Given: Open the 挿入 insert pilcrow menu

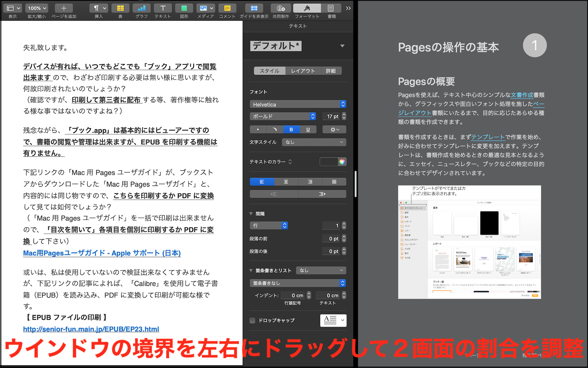Looking at the screenshot, I should click(x=99, y=8).
